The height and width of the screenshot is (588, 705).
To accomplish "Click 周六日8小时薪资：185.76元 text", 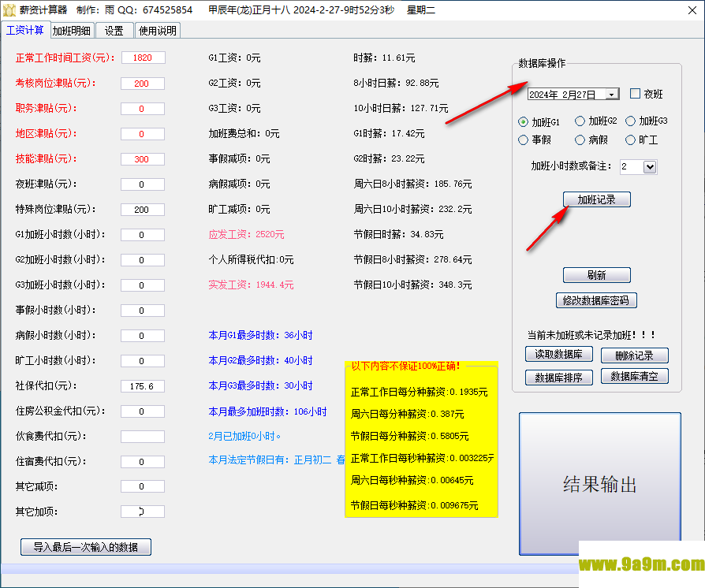I will pyautogui.click(x=412, y=184).
